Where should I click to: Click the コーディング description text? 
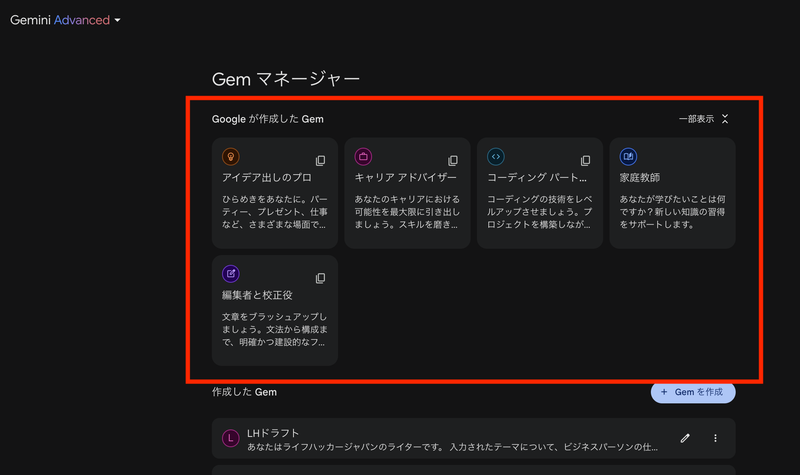click(540, 212)
